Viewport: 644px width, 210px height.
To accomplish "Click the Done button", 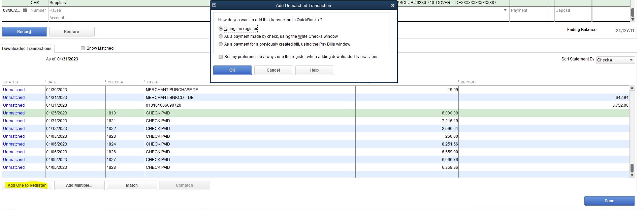I will pyautogui.click(x=609, y=201).
